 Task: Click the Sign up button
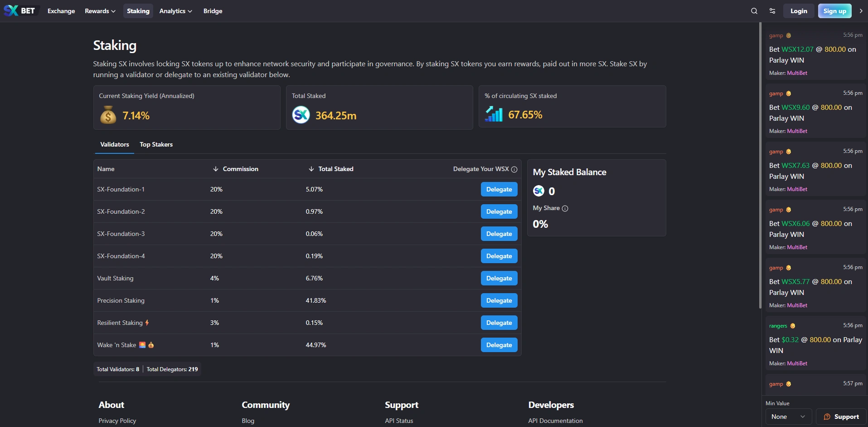click(834, 11)
